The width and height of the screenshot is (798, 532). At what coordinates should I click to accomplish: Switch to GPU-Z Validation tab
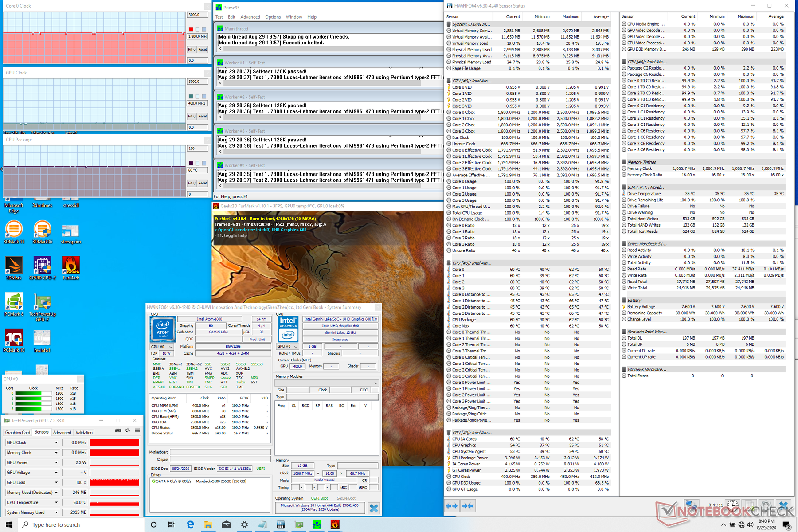[x=84, y=432]
